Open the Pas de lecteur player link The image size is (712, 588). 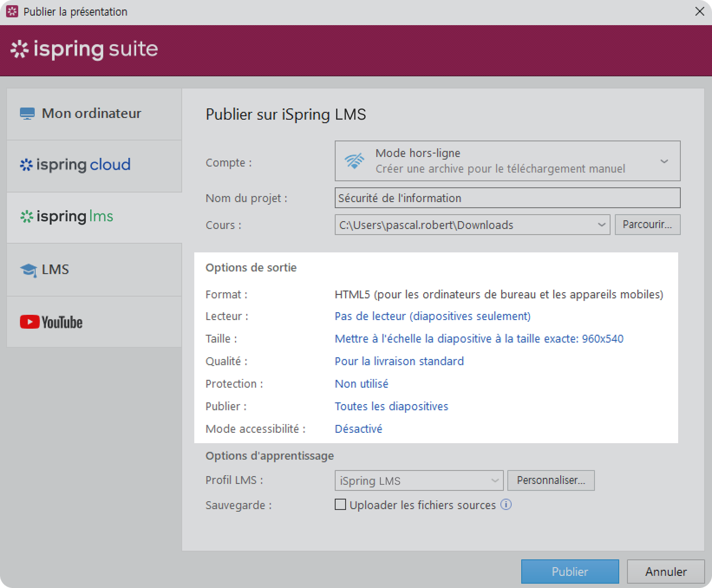[432, 316]
